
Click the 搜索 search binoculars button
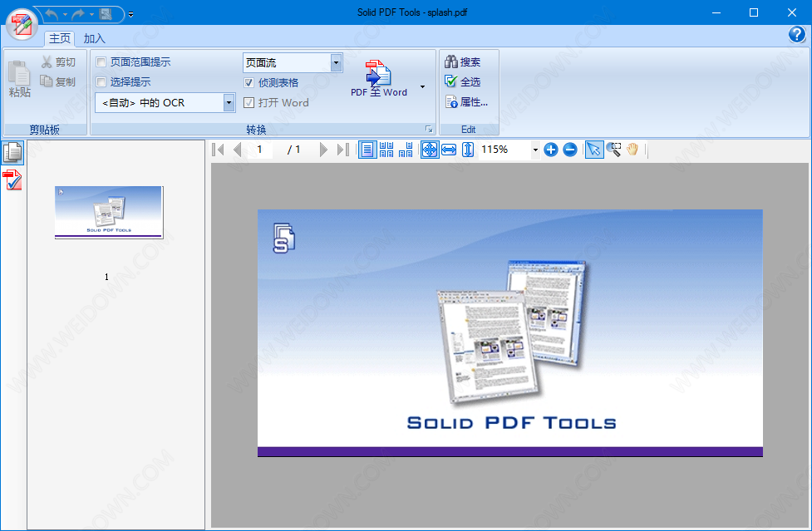coord(462,62)
